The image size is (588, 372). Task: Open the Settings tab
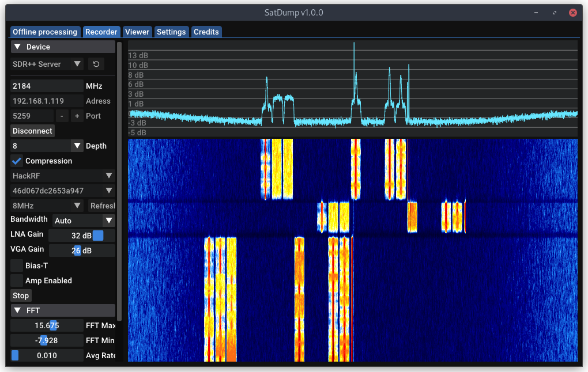pos(171,32)
